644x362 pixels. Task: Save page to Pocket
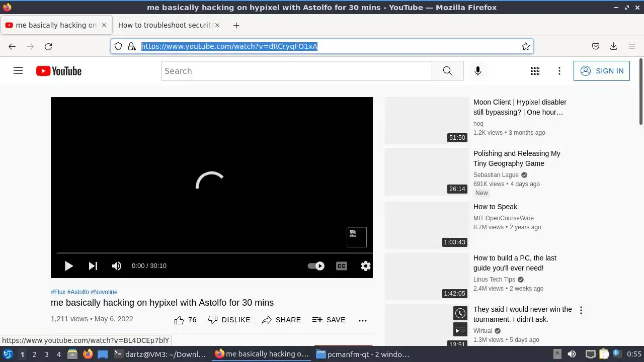(x=596, y=46)
